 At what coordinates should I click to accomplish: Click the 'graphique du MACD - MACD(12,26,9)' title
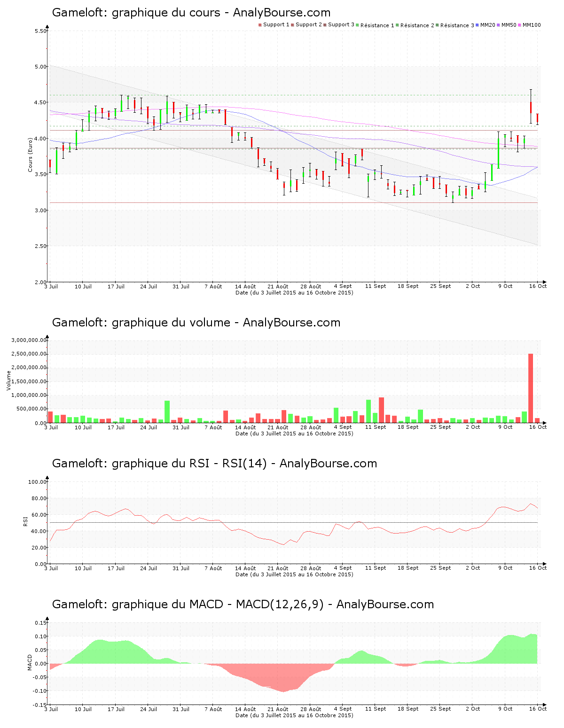243,604
